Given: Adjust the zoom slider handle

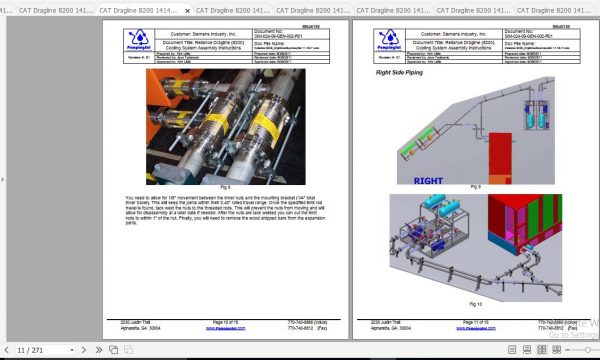Looking at the screenshot, I should [587, 350].
